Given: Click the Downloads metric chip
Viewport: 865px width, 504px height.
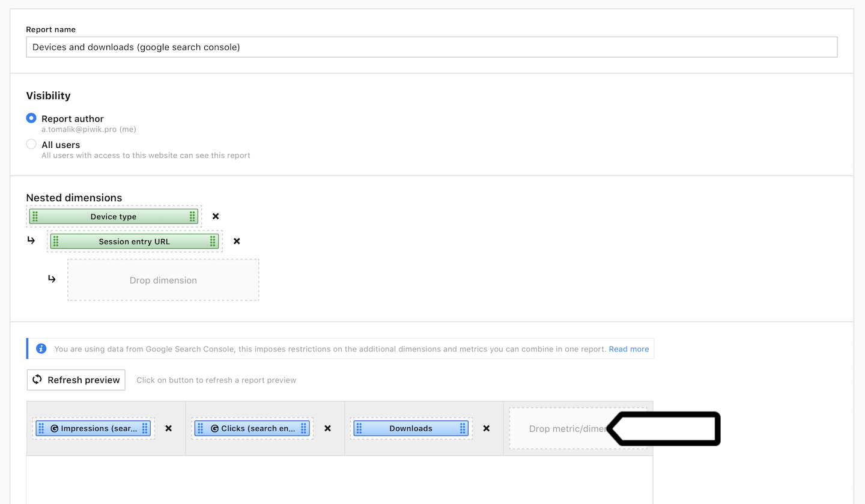Looking at the screenshot, I should pos(411,428).
